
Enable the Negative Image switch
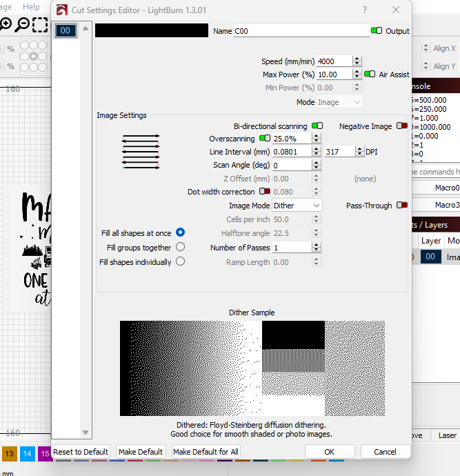point(402,126)
